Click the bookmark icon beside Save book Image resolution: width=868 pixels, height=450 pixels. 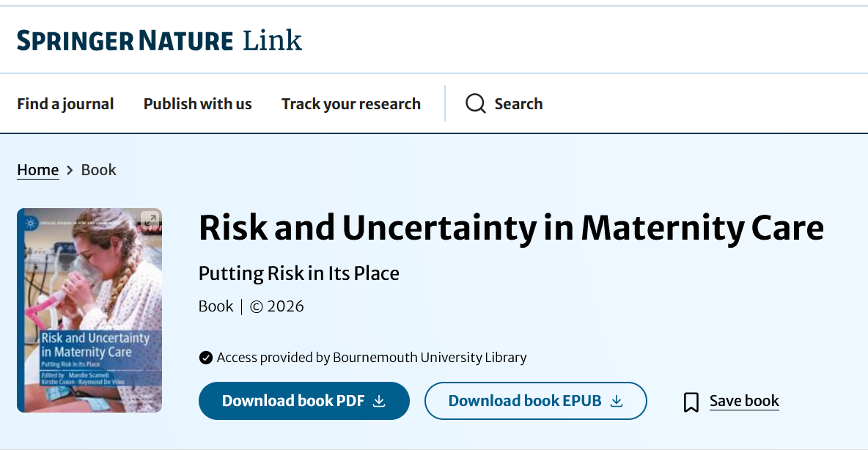(x=691, y=402)
